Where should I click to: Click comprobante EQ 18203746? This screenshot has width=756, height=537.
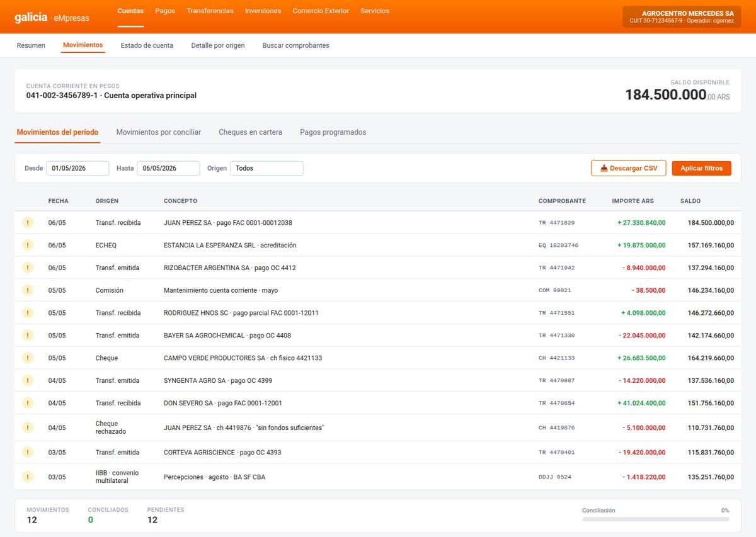pyautogui.click(x=558, y=246)
